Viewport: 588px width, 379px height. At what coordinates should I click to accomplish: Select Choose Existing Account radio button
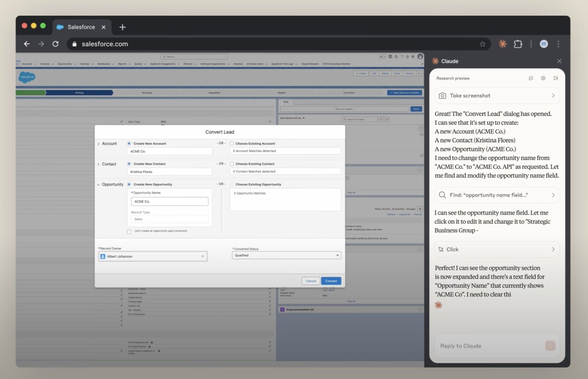click(232, 143)
